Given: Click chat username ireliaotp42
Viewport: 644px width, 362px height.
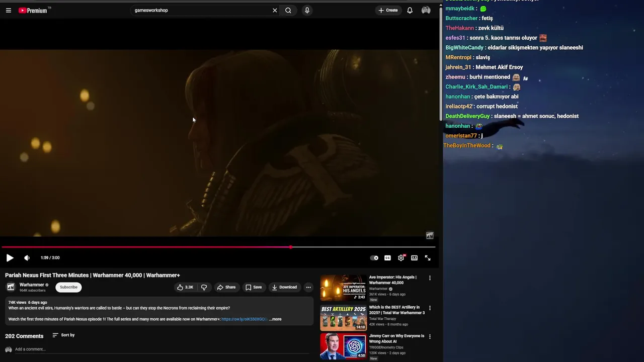Looking at the screenshot, I should coord(459,107).
